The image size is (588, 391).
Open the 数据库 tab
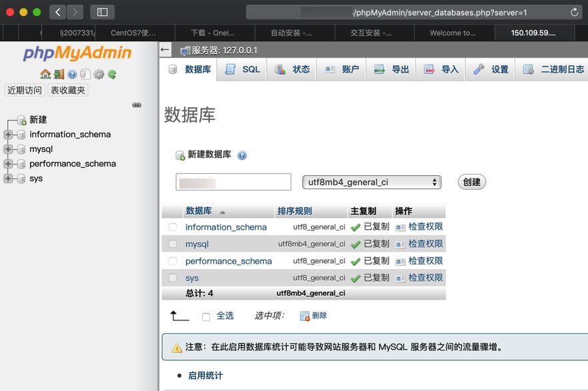click(190, 69)
